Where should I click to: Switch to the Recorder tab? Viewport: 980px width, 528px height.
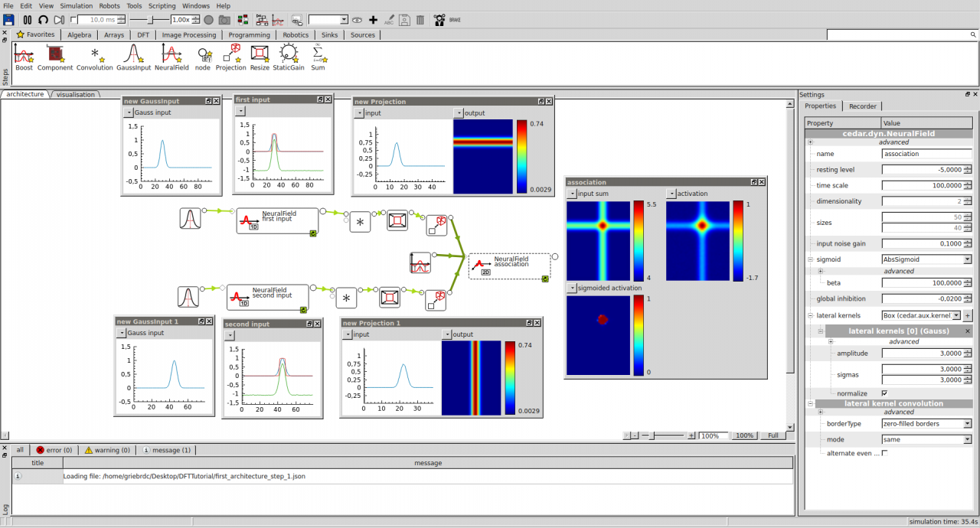tap(862, 106)
